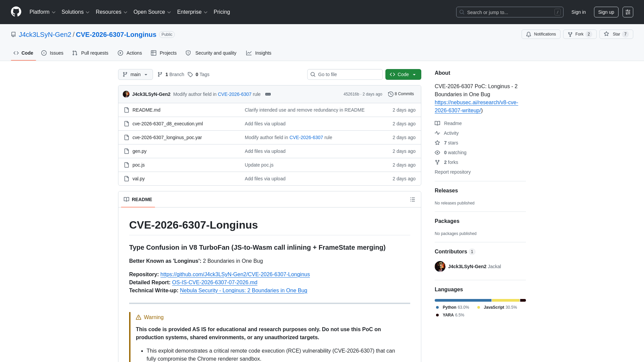Expand the Enterprise menu

(192, 12)
